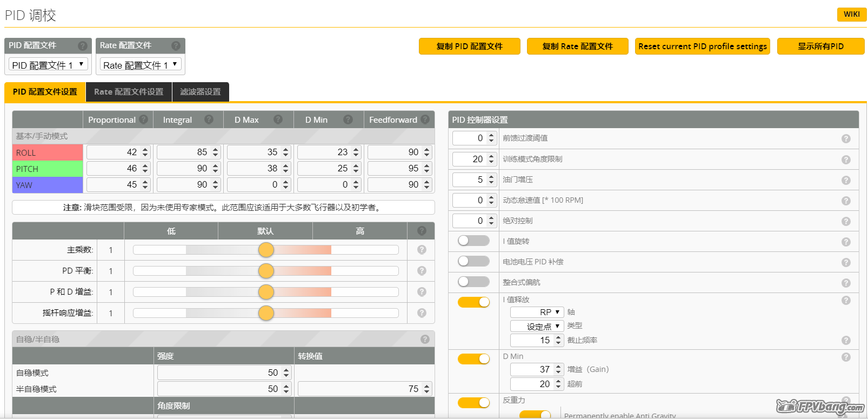Switch to Rate 配置文件设置 tab
868x419 pixels.
[x=129, y=92]
